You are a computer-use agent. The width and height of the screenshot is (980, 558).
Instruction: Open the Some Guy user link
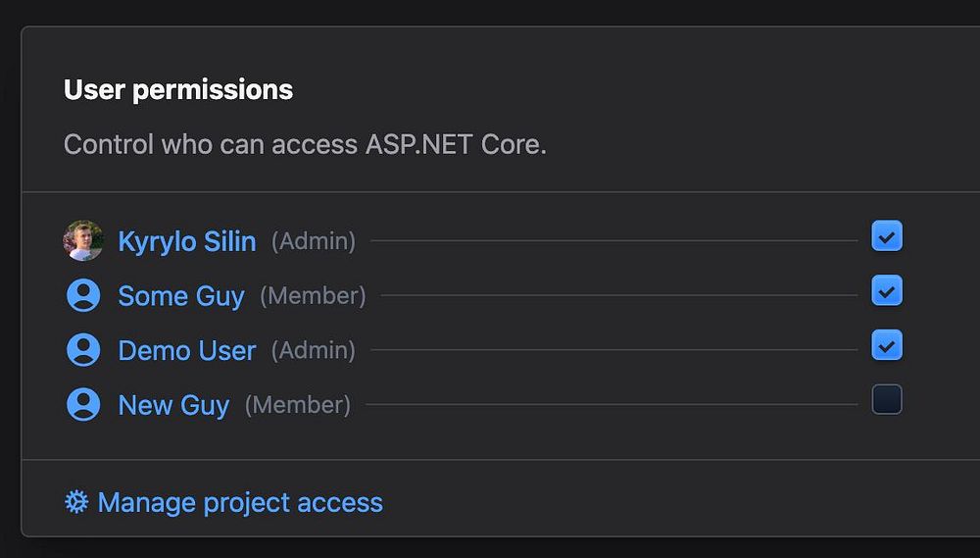pyautogui.click(x=181, y=296)
